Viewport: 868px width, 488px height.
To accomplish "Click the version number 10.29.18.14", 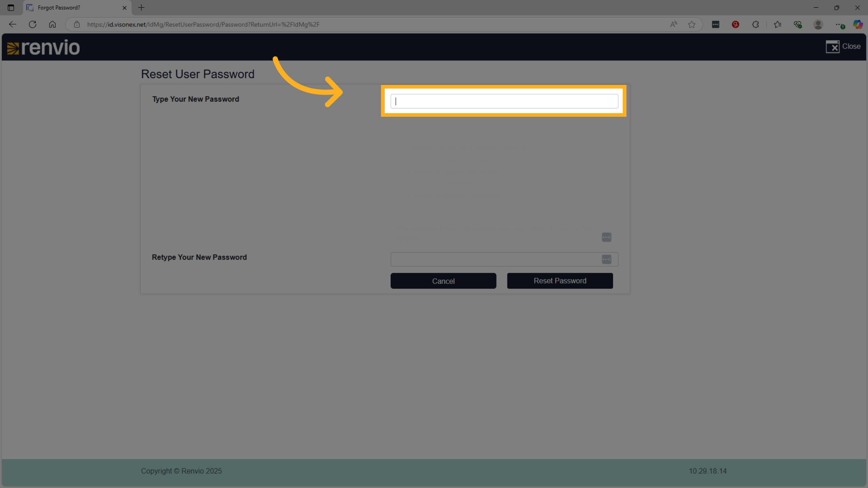I will coord(708,471).
